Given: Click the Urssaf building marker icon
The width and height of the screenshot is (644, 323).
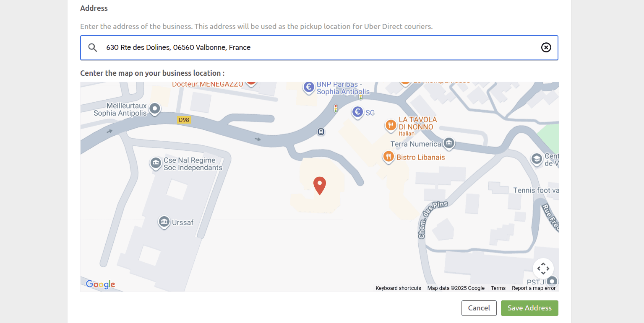Looking at the screenshot, I should tap(164, 222).
